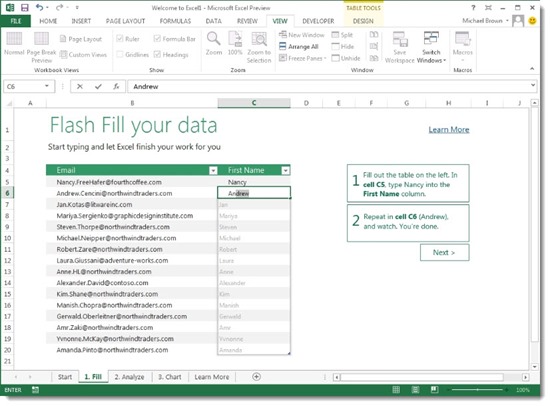The height and width of the screenshot is (406, 550).
Task: Switch to the DATA tab
Action: [x=213, y=21]
